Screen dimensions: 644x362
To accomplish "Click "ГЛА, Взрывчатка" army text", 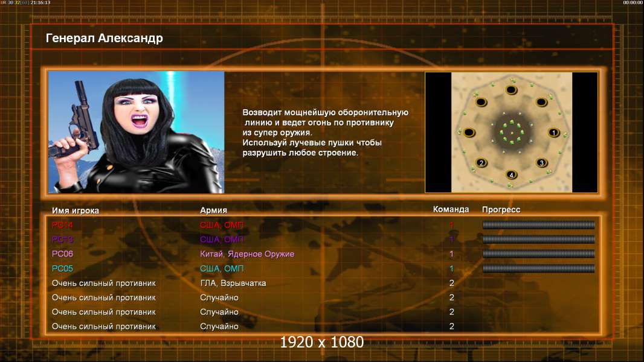I will pyautogui.click(x=233, y=284).
